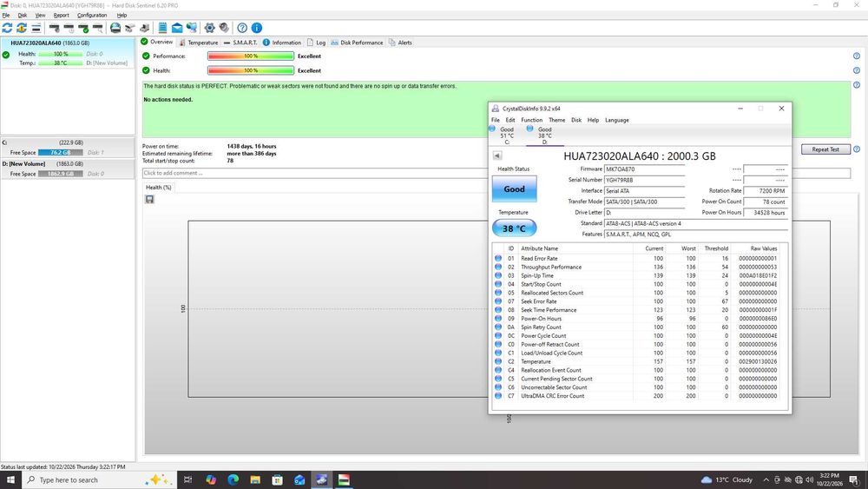Click the blue notebook report toolbar icon
The image size is (868, 489).
click(163, 28)
